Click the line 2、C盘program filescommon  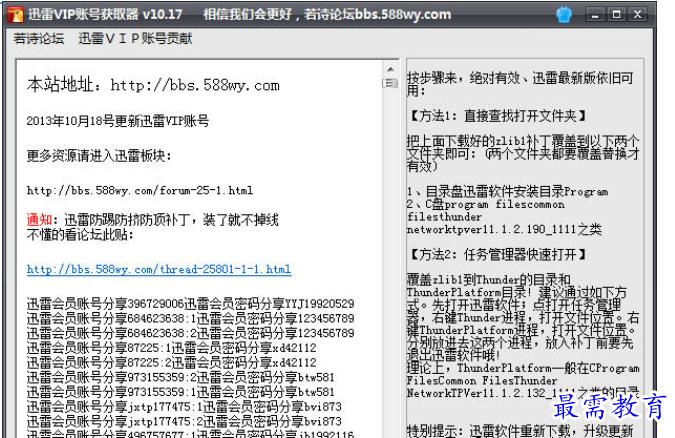point(486,204)
